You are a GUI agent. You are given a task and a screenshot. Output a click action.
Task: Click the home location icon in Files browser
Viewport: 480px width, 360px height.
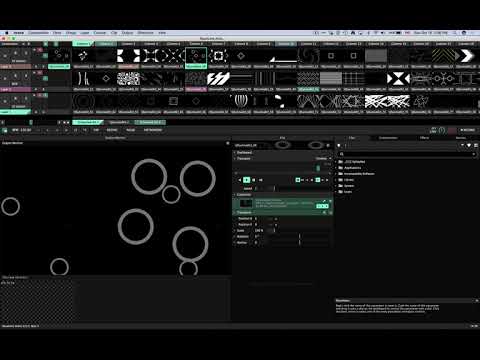point(339,145)
